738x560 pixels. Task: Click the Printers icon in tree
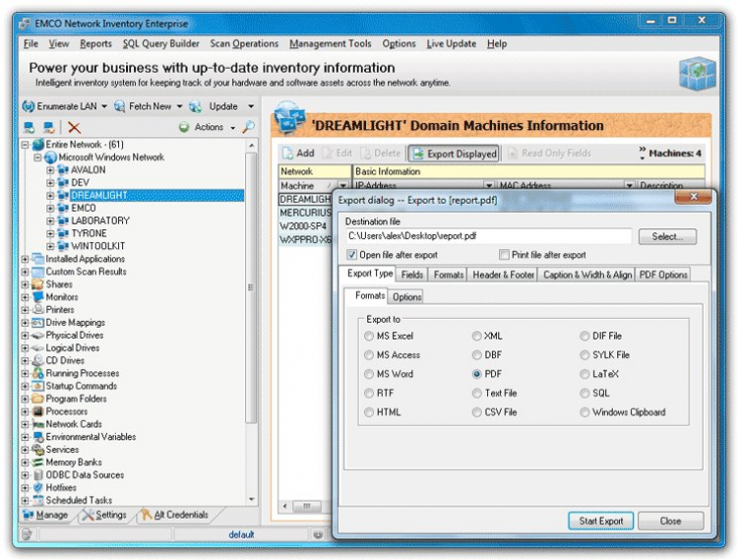click(37, 310)
